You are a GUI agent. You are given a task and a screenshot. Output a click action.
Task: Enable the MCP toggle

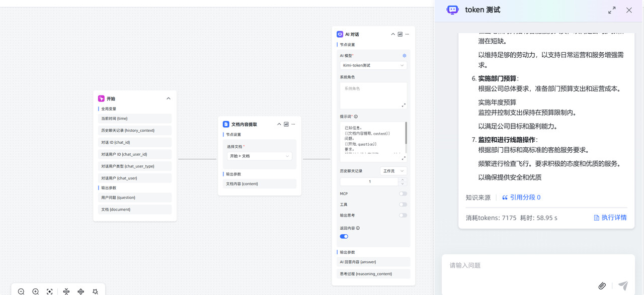click(403, 193)
